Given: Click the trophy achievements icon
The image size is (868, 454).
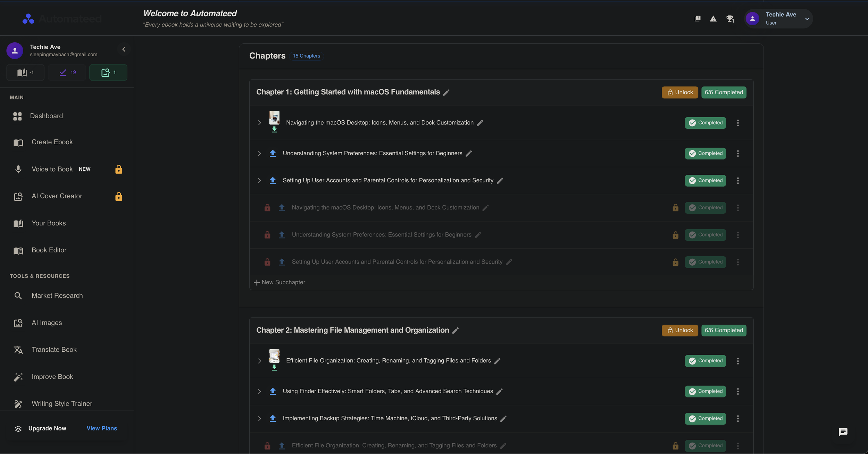Looking at the screenshot, I should (x=730, y=18).
